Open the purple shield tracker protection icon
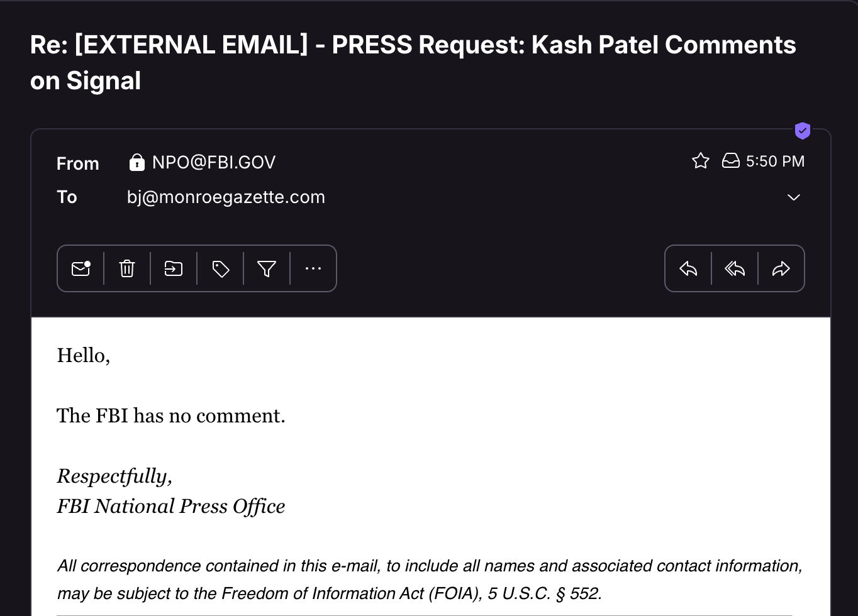 (x=803, y=131)
